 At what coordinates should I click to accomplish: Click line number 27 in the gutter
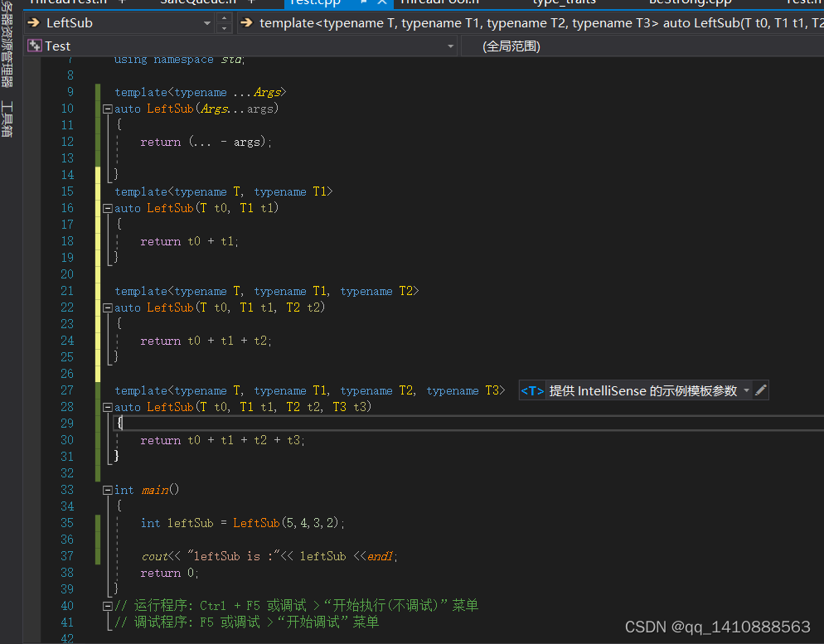coord(67,390)
